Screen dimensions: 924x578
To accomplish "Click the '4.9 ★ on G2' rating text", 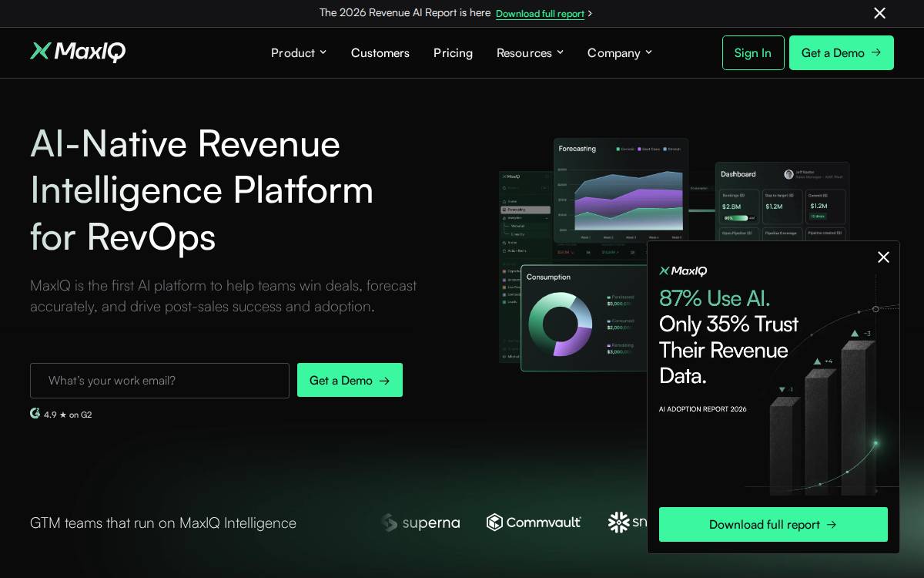I will (x=68, y=415).
